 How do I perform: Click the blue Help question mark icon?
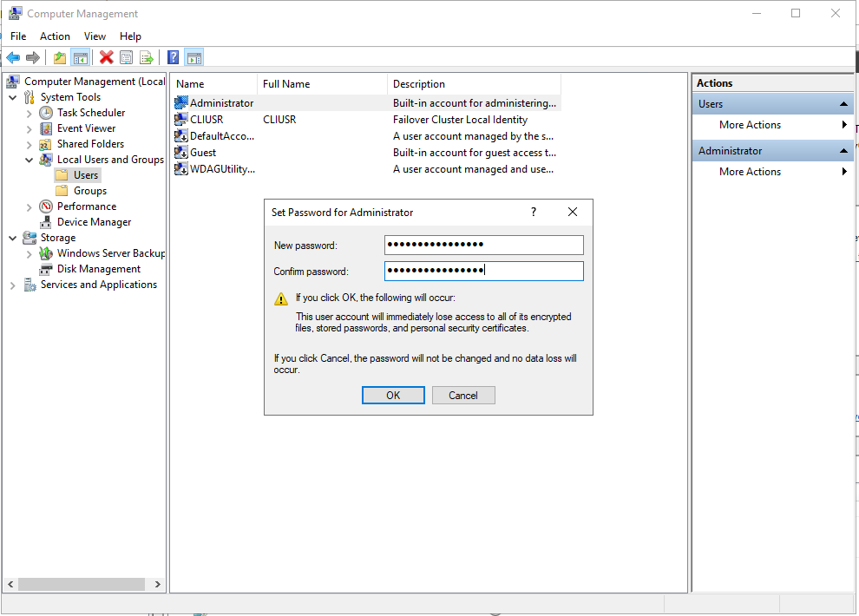[173, 57]
